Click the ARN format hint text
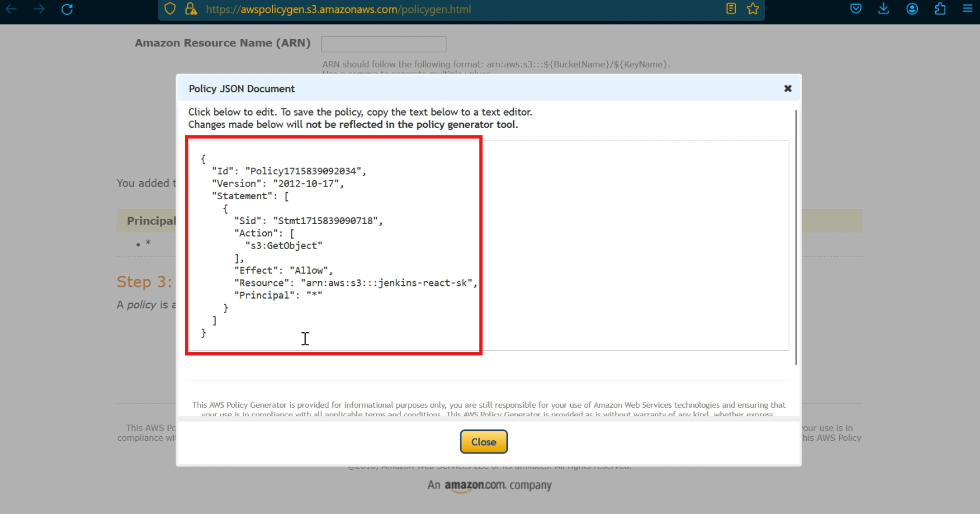Viewport: 980px width, 514px height. pos(496,64)
